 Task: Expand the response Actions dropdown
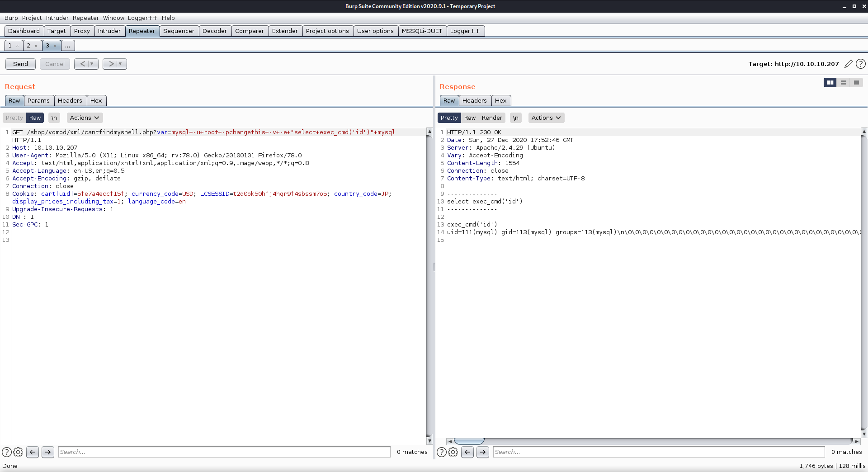(546, 118)
